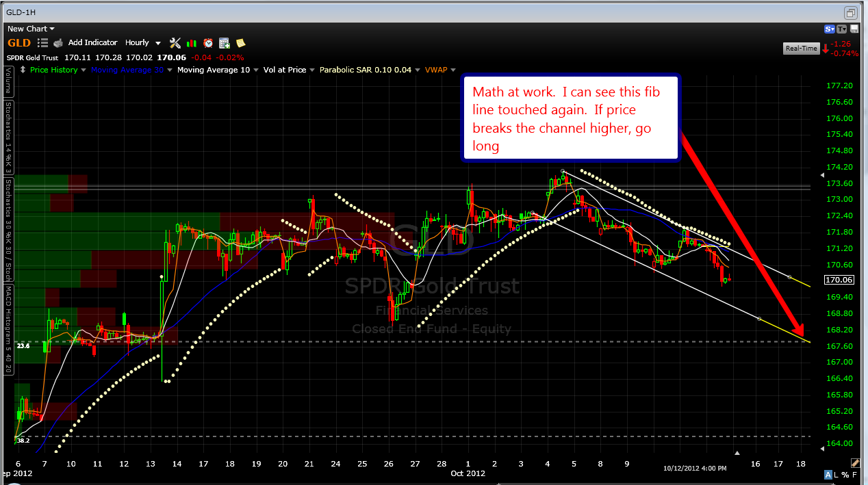
Task: Open the symbol list icon beside GLD
Action: point(42,42)
